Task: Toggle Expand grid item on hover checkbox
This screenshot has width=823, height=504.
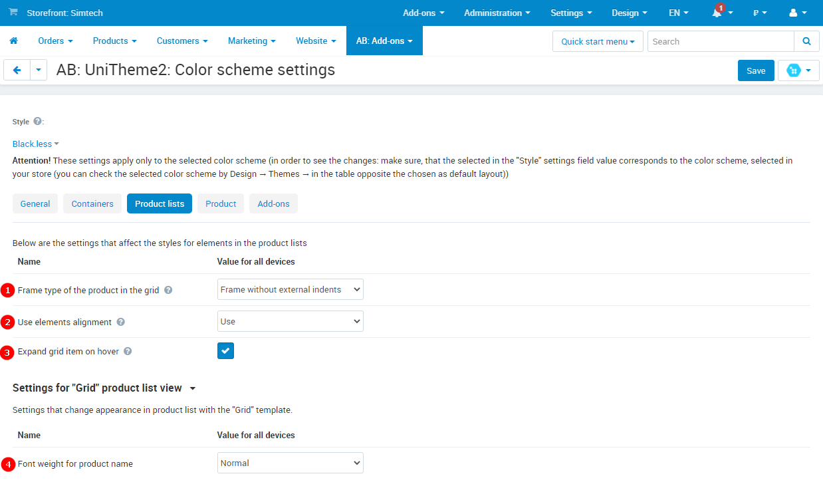Action: point(225,351)
